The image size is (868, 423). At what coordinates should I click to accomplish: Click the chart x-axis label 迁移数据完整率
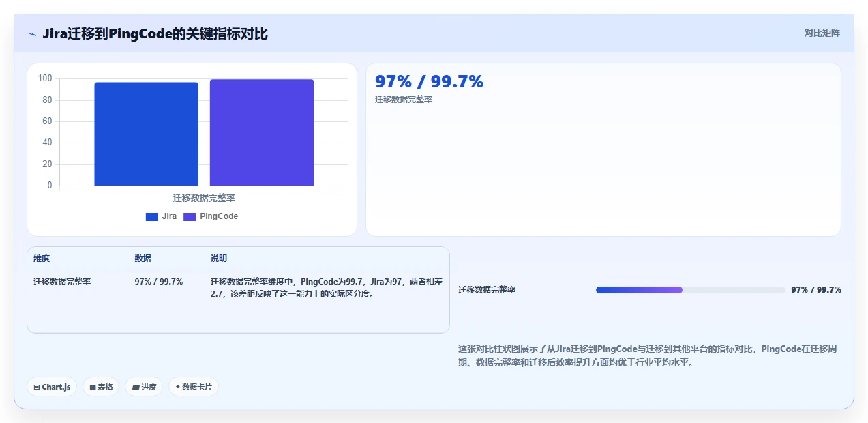(204, 198)
